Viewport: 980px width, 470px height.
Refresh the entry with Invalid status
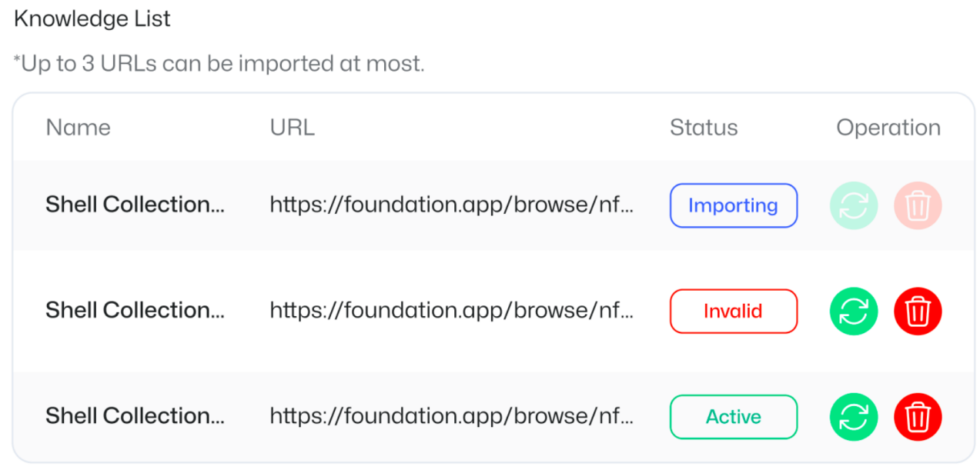[x=854, y=312]
